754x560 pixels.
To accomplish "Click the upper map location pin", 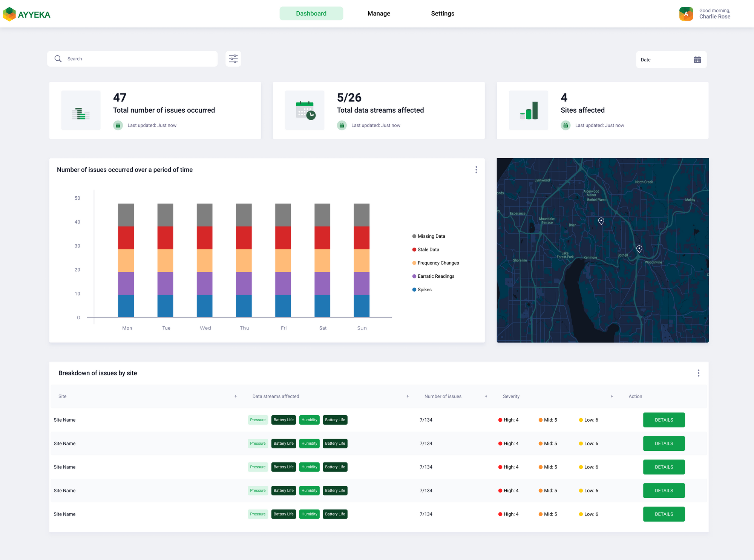I will coord(601,221).
